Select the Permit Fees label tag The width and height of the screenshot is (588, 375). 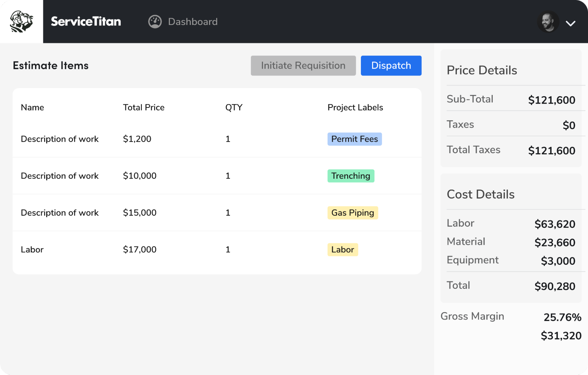pyautogui.click(x=354, y=139)
